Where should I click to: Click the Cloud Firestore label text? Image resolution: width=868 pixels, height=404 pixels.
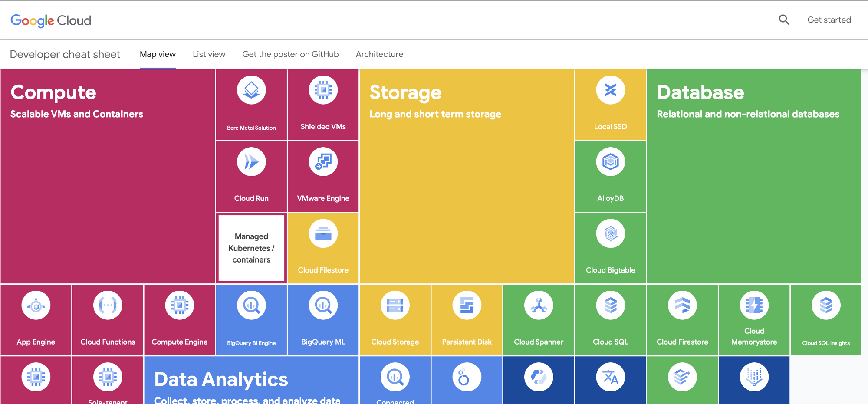682,342
